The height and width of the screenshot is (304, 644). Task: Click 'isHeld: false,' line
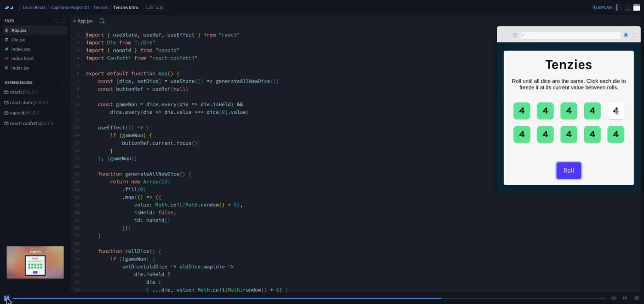coord(155,213)
